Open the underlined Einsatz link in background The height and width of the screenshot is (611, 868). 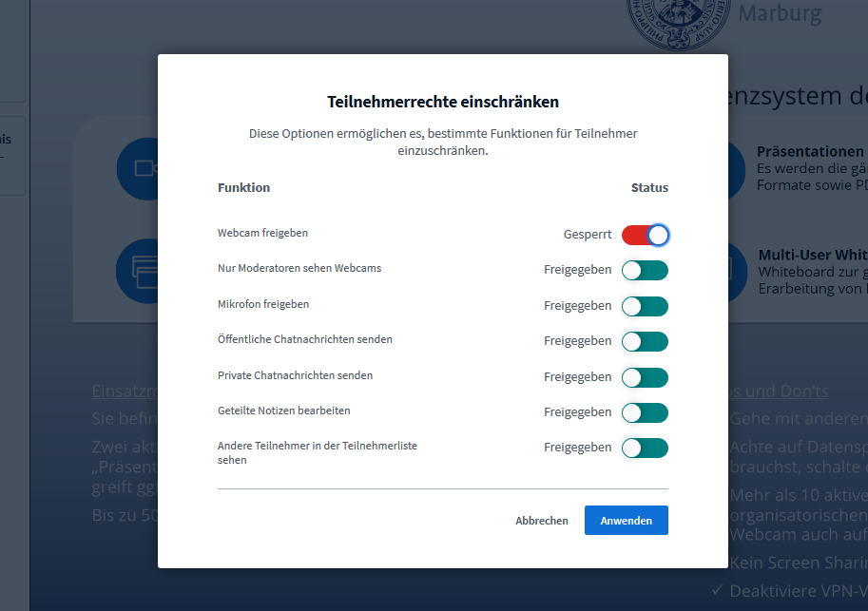124,391
